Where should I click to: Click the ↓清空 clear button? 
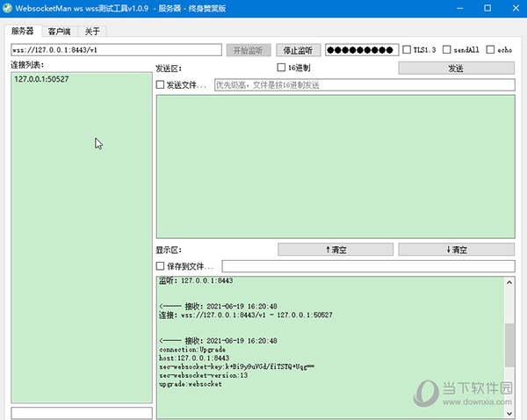(x=457, y=250)
